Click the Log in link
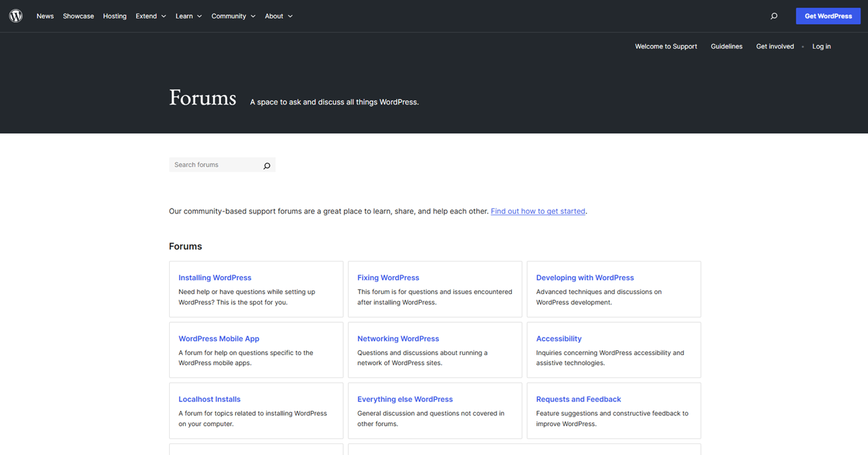This screenshot has height=455, width=868. [x=821, y=46]
